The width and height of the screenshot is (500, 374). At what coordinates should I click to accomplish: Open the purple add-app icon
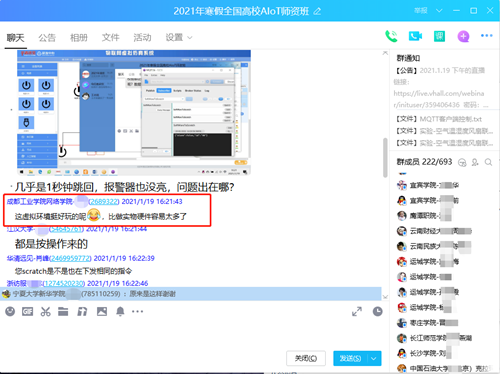coord(463,36)
